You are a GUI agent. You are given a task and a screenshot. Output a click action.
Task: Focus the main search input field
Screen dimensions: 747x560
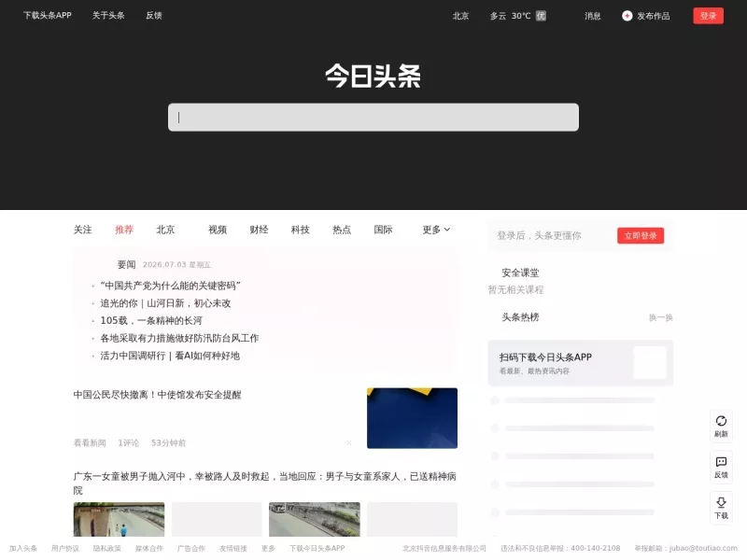[373, 118]
